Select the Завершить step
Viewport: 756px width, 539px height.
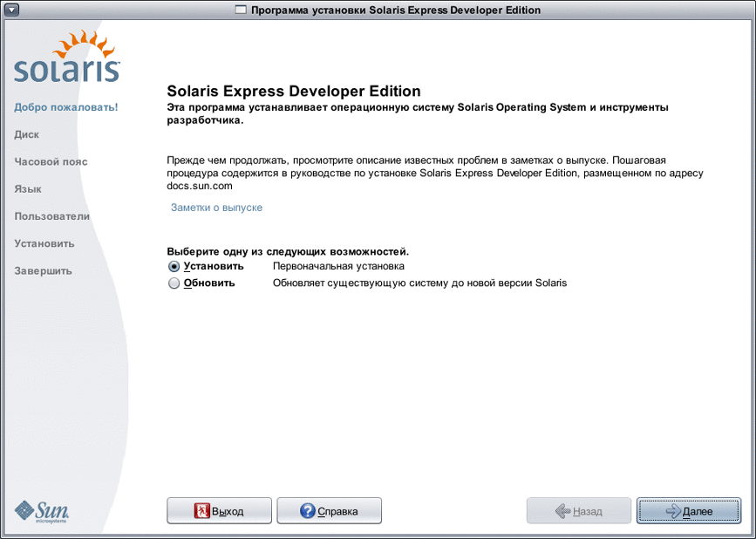pos(43,271)
